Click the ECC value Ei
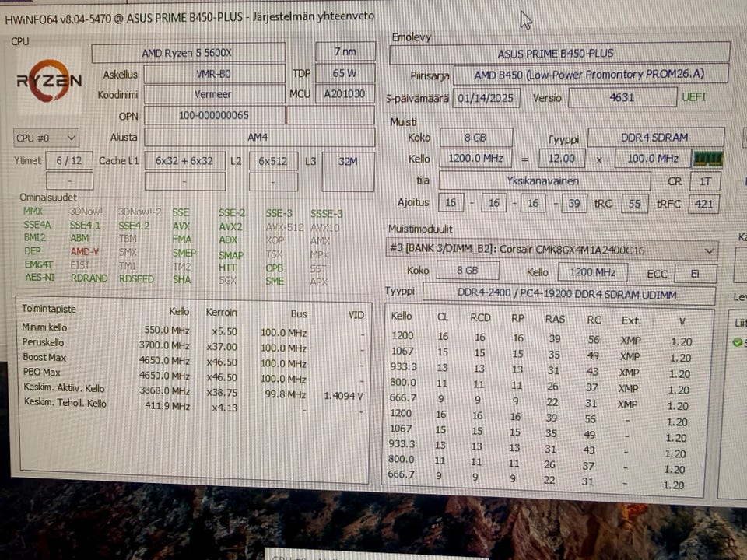Screen dimensions: 747x560 (x=695, y=274)
